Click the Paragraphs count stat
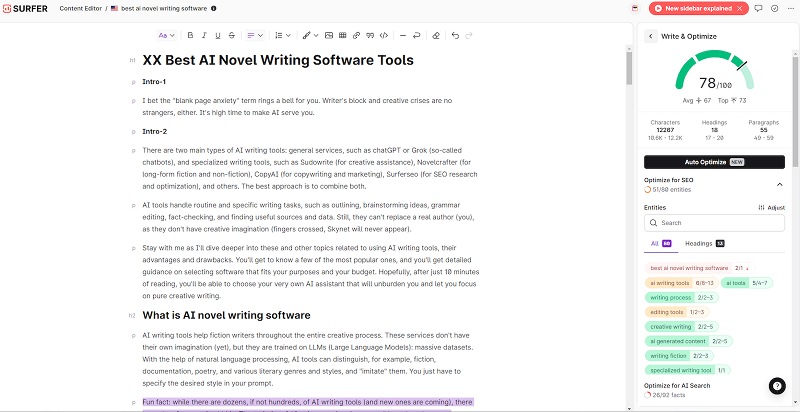 [763, 130]
